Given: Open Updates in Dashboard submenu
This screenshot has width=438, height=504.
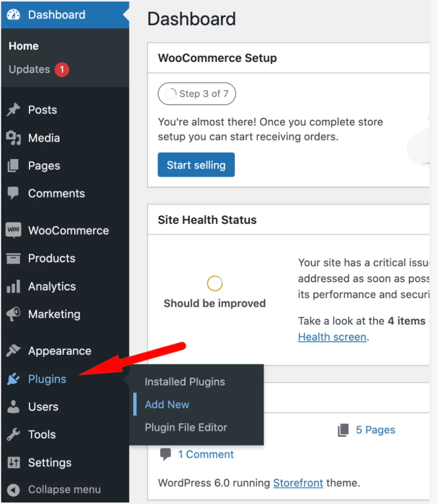Looking at the screenshot, I should [29, 69].
